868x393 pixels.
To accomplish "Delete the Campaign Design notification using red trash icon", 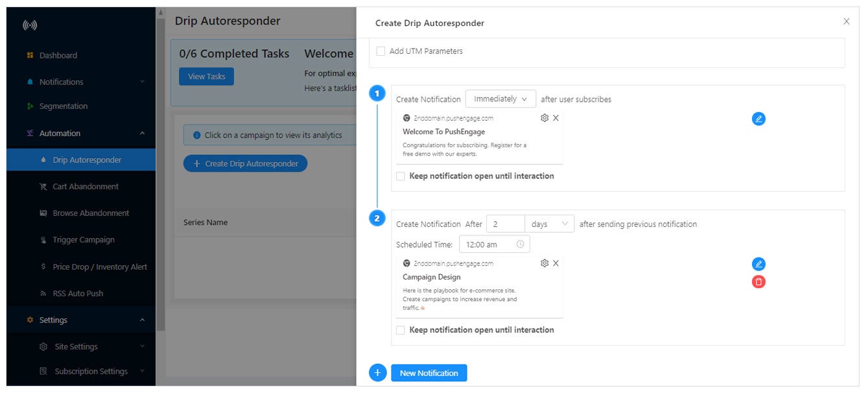I will (758, 281).
